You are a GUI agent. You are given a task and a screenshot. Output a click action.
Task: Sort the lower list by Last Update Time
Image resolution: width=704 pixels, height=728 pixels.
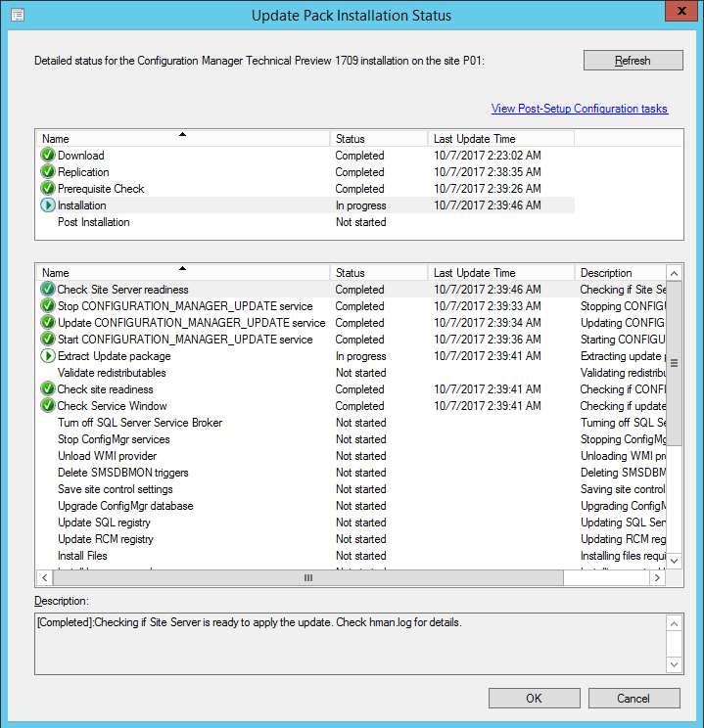pos(501,273)
